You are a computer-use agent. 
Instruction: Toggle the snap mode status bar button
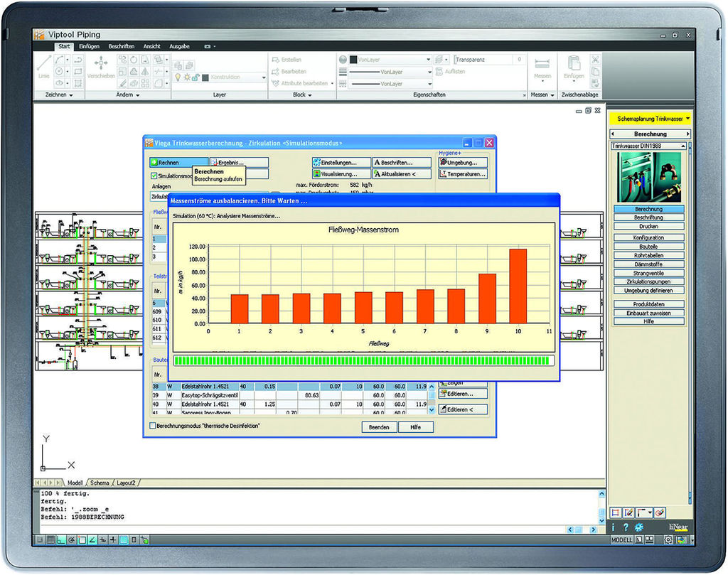click(x=40, y=539)
